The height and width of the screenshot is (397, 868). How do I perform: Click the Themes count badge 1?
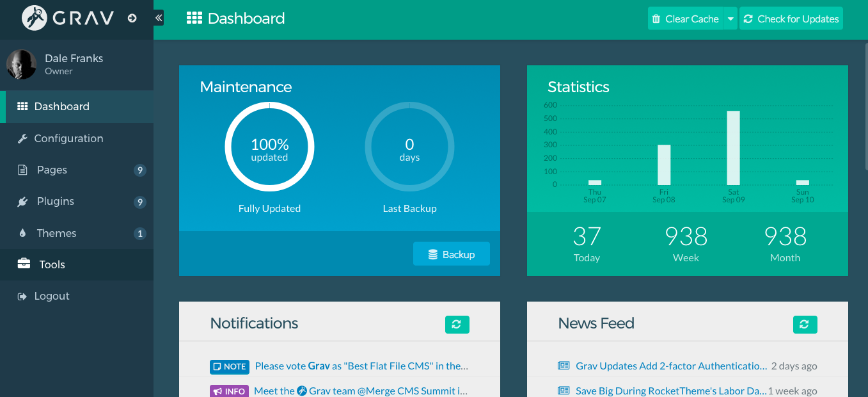coord(140,234)
